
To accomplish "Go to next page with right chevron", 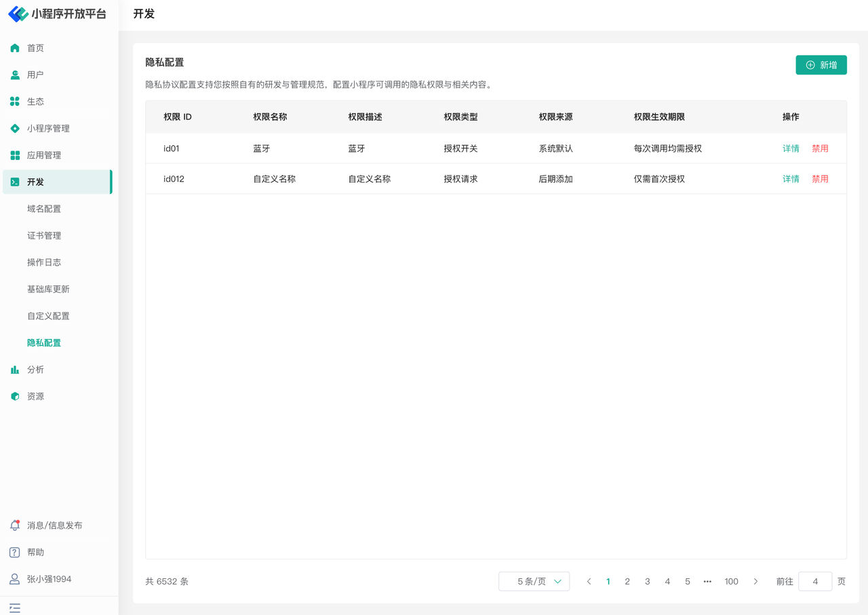I will click(x=755, y=582).
